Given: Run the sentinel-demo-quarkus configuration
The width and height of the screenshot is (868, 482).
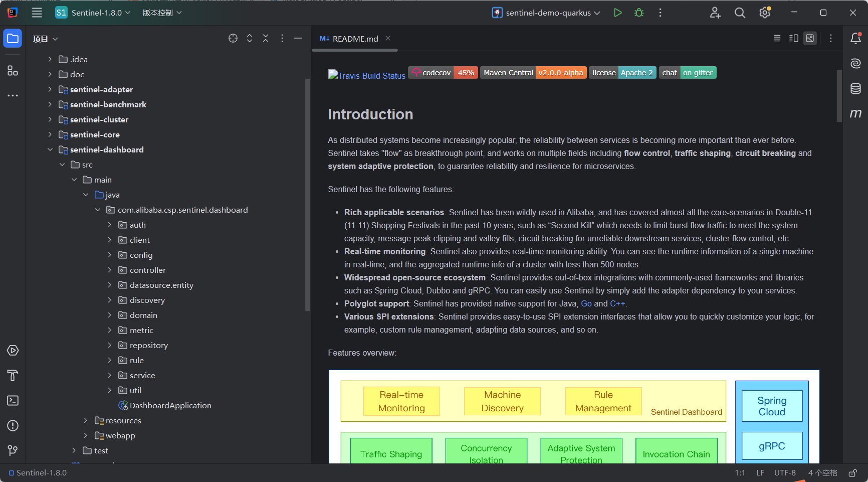Looking at the screenshot, I should tap(617, 13).
